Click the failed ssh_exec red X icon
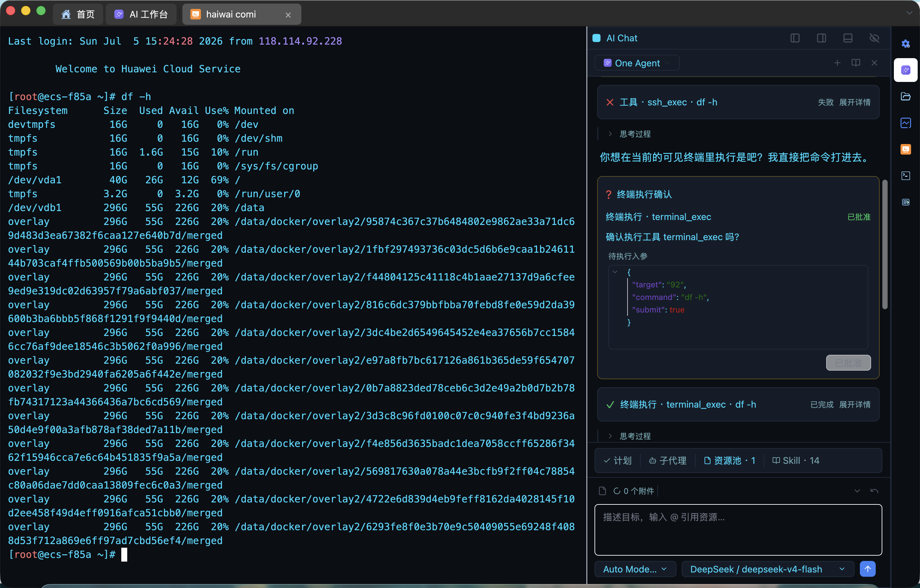Image resolution: width=920 pixels, height=588 pixels. (610, 102)
